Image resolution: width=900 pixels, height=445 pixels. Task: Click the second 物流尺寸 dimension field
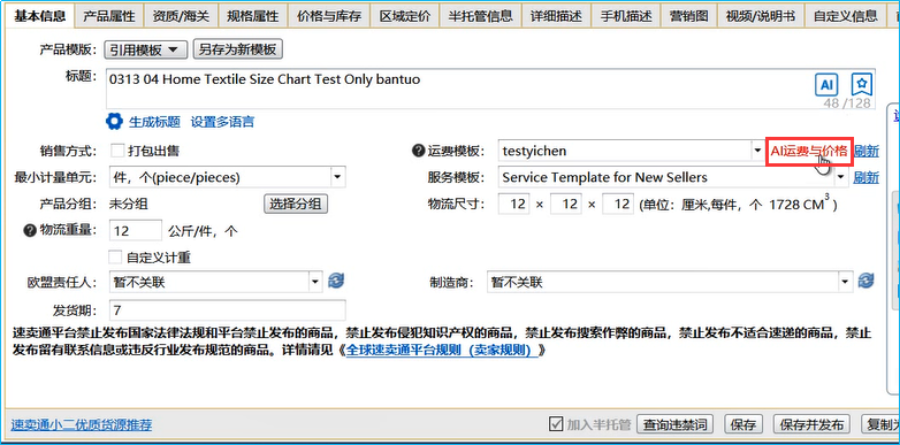click(x=565, y=204)
